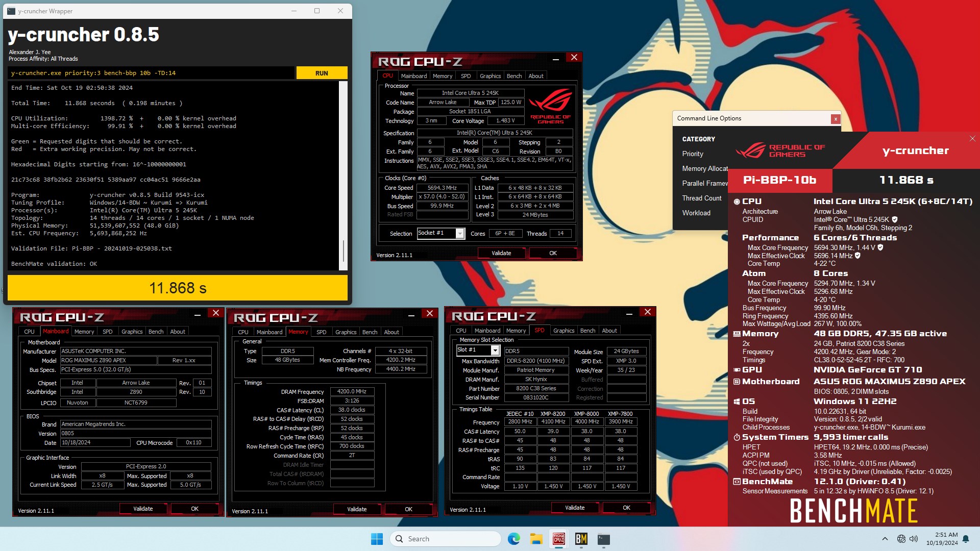Click the ROG logo in CPU-Z processor panel
This screenshot has height=551, width=980.
coord(551,106)
